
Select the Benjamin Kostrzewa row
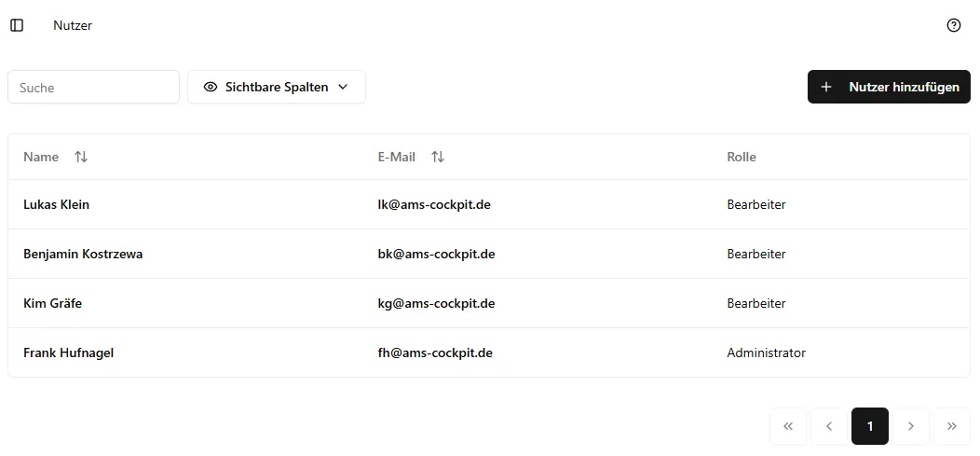(x=83, y=254)
